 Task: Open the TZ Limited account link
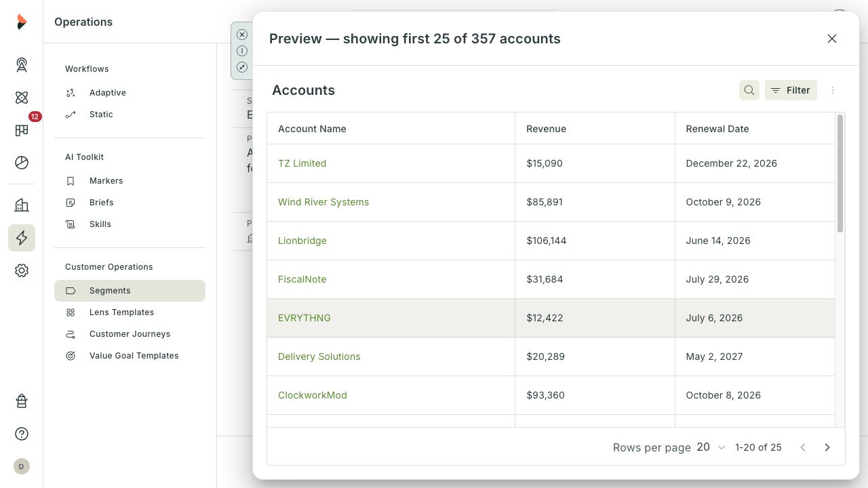(302, 163)
